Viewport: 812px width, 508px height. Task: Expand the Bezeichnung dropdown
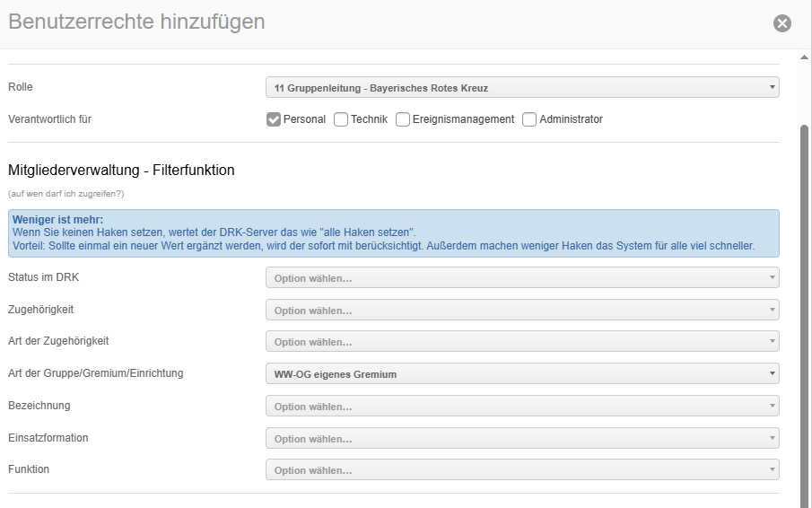(x=521, y=406)
